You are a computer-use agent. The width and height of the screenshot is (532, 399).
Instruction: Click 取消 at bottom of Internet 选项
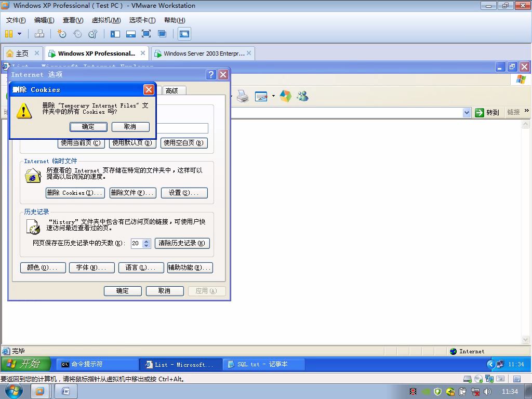(x=165, y=291)
